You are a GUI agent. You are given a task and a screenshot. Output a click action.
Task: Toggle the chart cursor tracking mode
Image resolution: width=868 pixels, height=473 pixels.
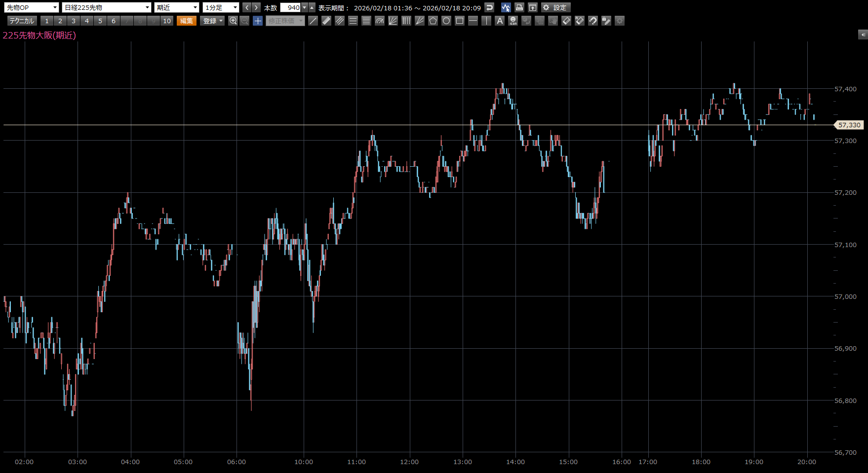[506, 7]
